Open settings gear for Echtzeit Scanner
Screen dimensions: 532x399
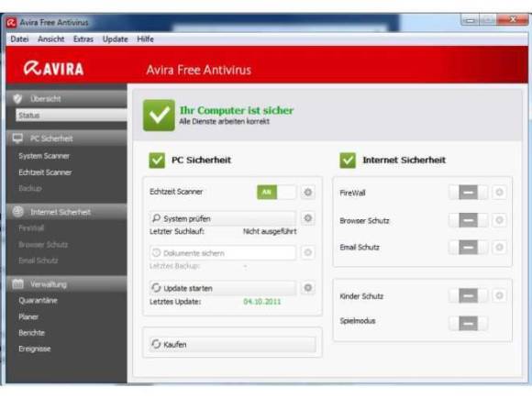(307, 192)
